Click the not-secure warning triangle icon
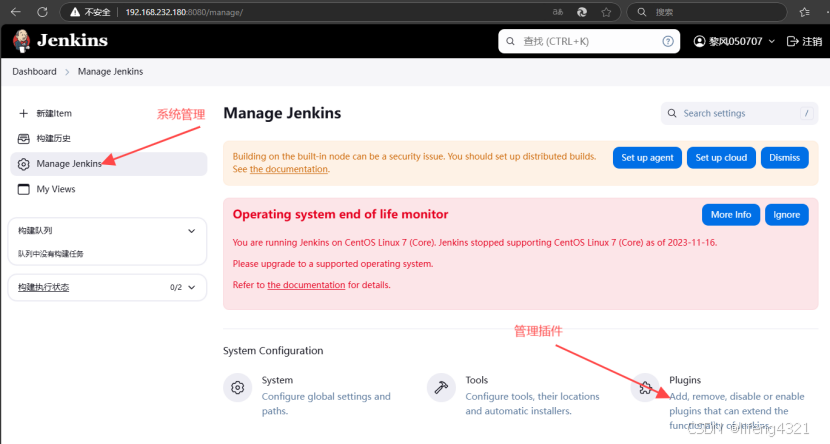The width and height of the screenshot is (830, 444). pos(75,12)
